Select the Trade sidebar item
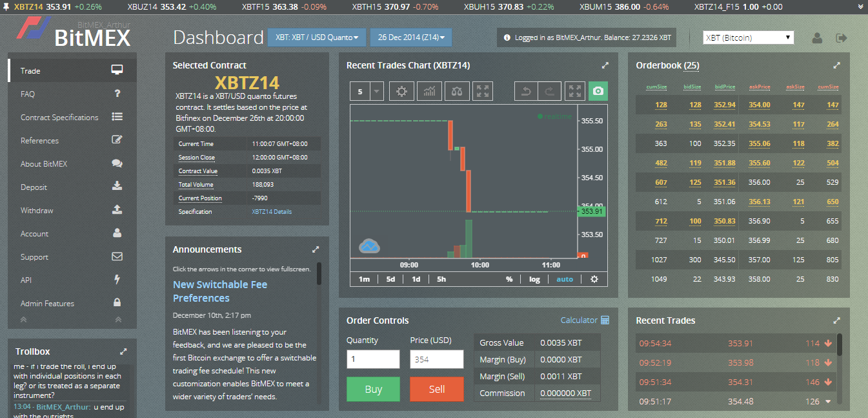This screenshot has width=868, height=418. [72, 70]
